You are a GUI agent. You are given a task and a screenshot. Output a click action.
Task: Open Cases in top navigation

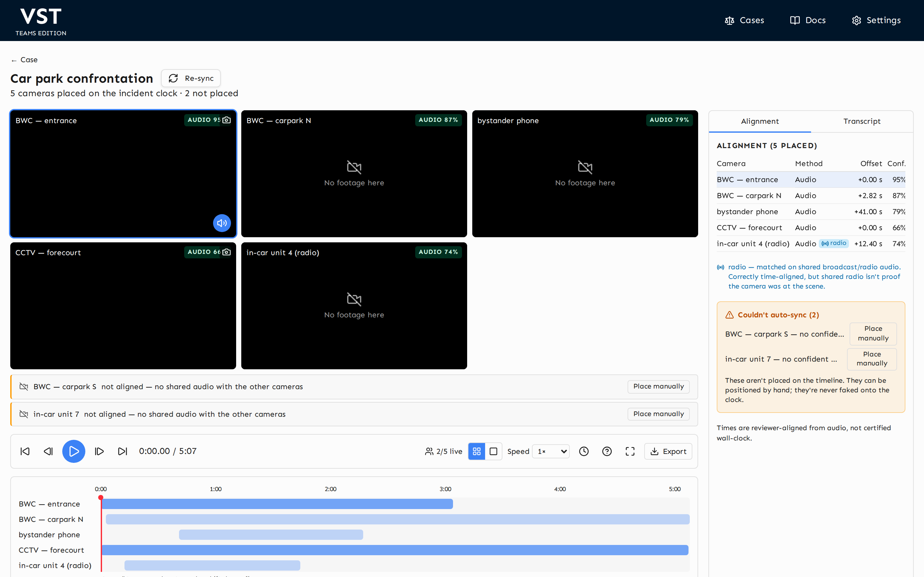(744, 20)
